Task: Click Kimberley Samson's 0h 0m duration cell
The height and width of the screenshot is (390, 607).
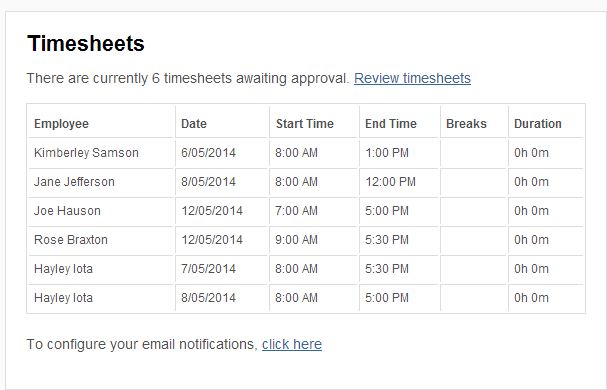Action: tap(546, 153)
